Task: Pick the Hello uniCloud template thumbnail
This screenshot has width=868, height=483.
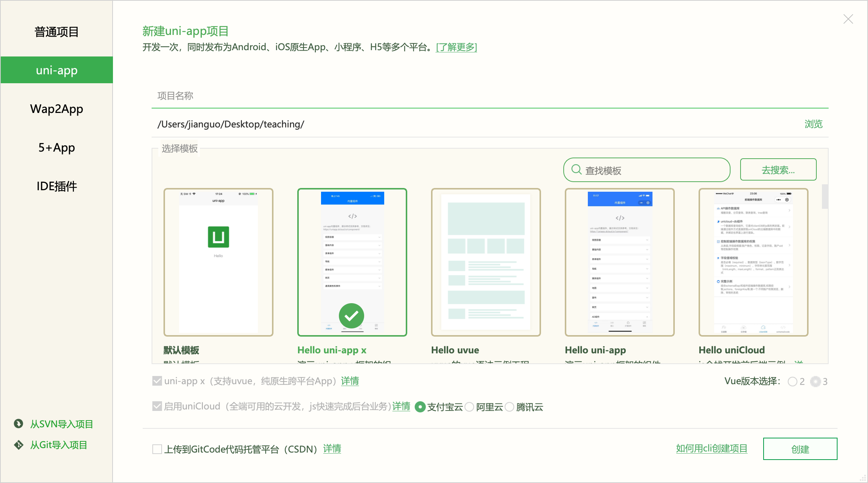Action: point(753,262)
